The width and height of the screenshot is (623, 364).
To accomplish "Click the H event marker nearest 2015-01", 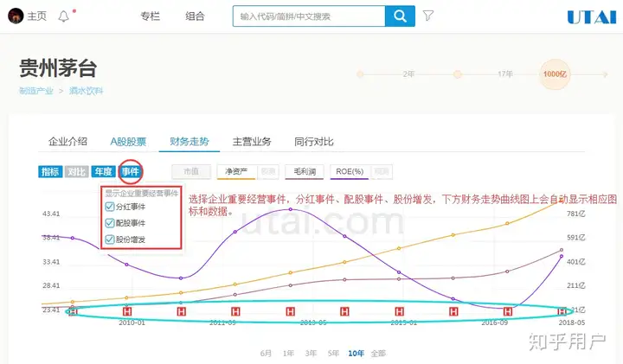I will coord(399,311).
